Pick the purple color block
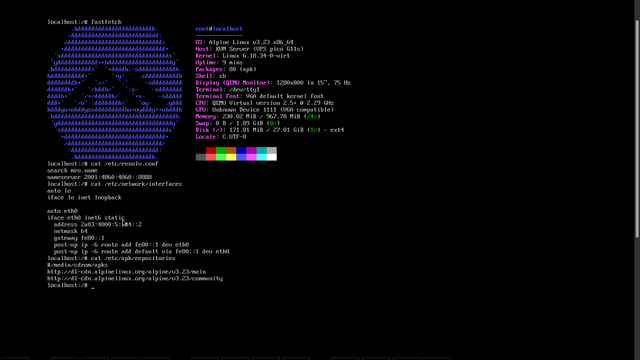 point(251,151)
